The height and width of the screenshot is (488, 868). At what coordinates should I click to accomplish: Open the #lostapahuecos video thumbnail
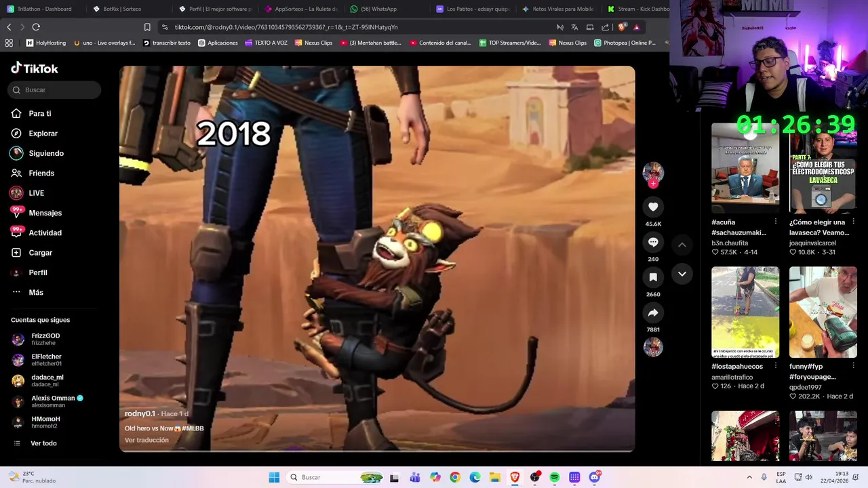point(745,312)
